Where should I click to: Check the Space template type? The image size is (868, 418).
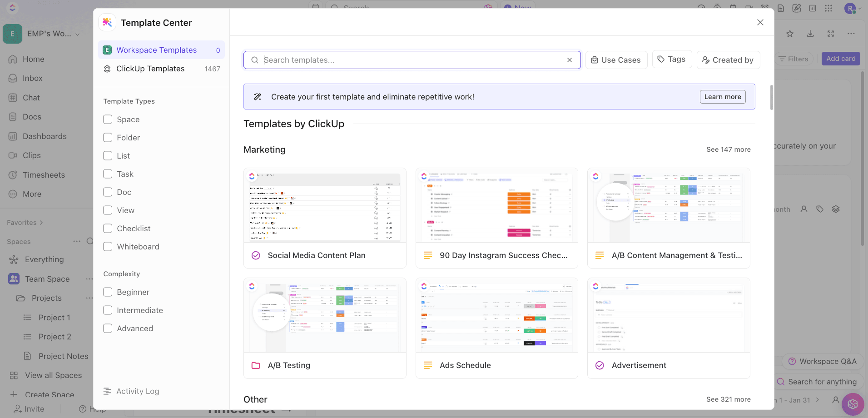[x=108, y=119]
